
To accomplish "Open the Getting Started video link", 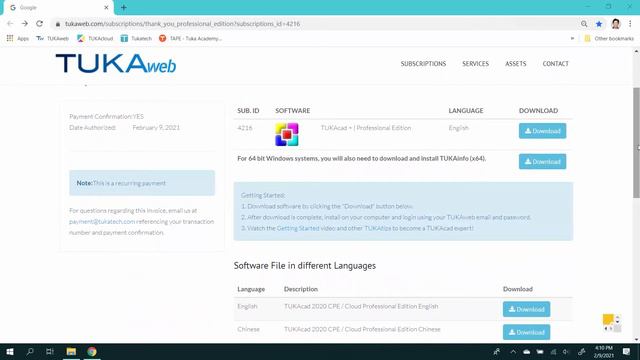I will [298, 228].
